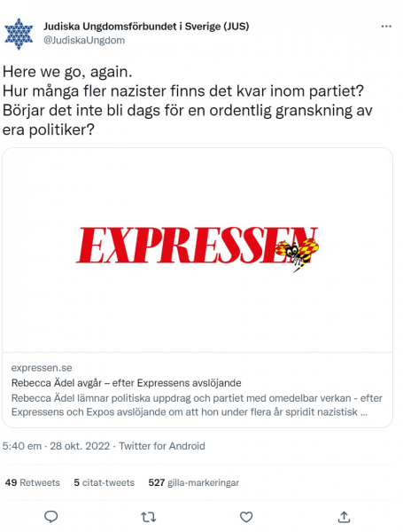Click the tweet text 'Here we go, again.'
The image size is (403, 532).
[67, 72]
